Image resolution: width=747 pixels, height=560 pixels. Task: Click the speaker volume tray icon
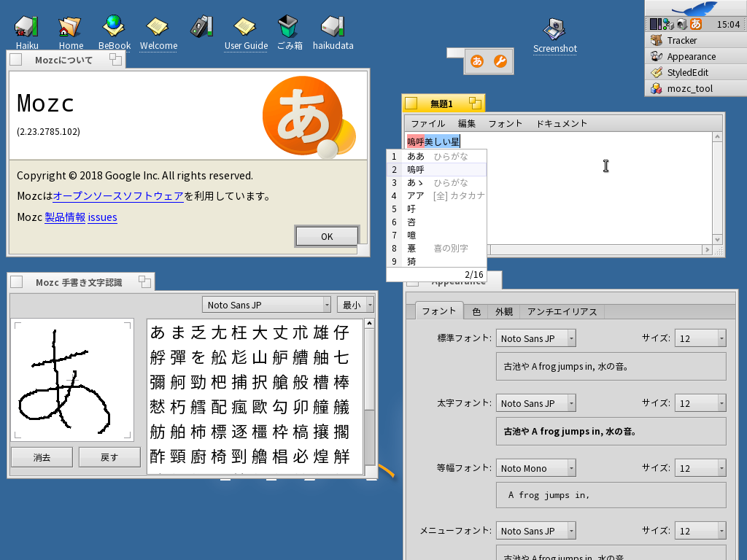(x=682, y=24)
